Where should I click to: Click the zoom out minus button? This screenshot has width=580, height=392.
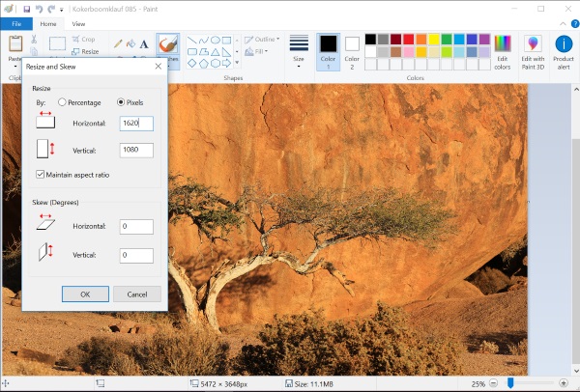pyautogui.click(x=493, y=383)
